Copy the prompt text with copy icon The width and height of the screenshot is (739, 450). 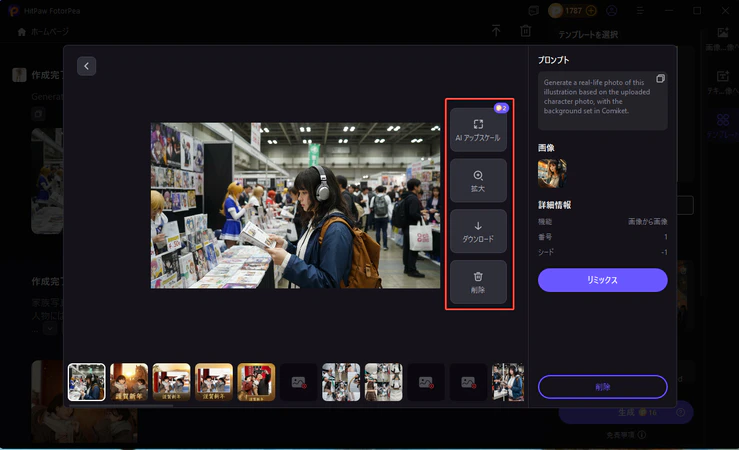[x=660, y=79]
